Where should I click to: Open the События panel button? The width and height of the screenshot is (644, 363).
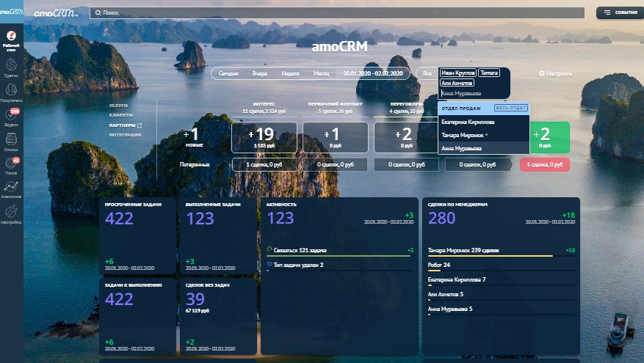[x=617, y=12]
